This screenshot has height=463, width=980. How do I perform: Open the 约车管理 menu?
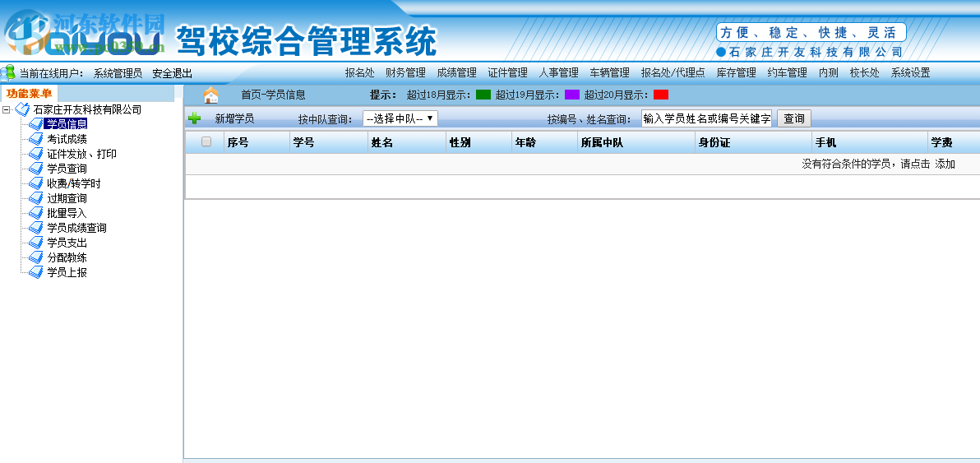coord(788,72)
